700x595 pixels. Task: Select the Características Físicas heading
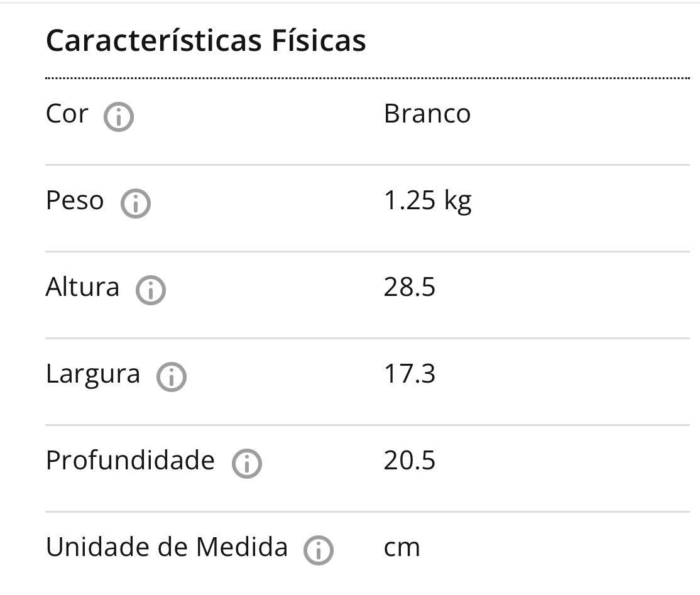tap(206, 40)
